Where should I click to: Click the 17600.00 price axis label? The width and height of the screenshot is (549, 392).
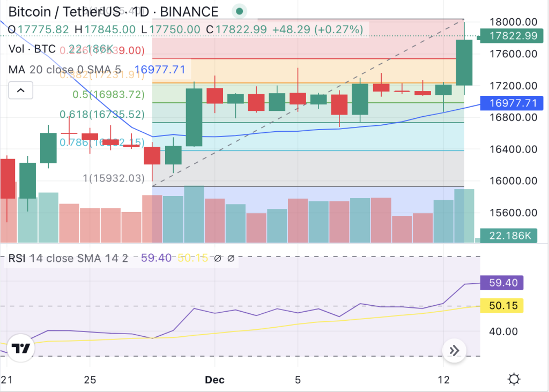(513, 54)
